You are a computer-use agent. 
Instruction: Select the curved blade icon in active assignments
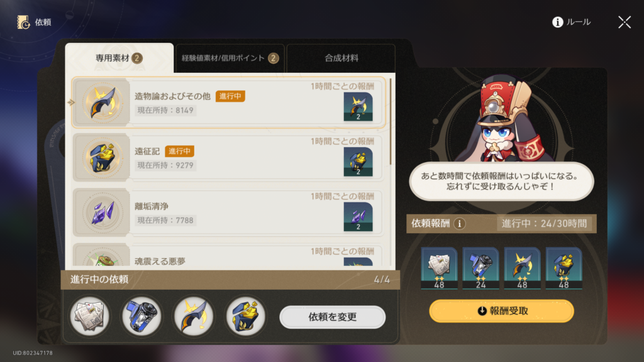[x=194, y=317]
